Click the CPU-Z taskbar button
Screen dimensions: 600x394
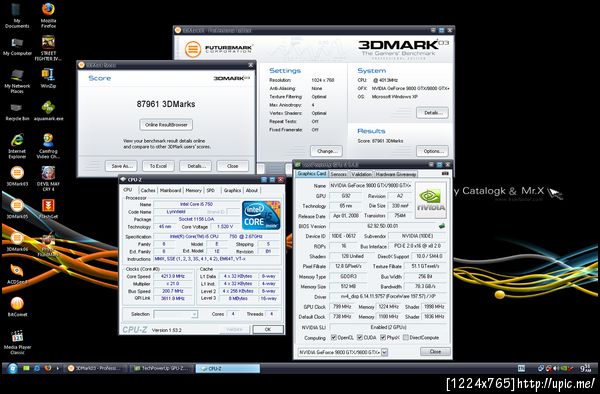click(x=228, y=368)
